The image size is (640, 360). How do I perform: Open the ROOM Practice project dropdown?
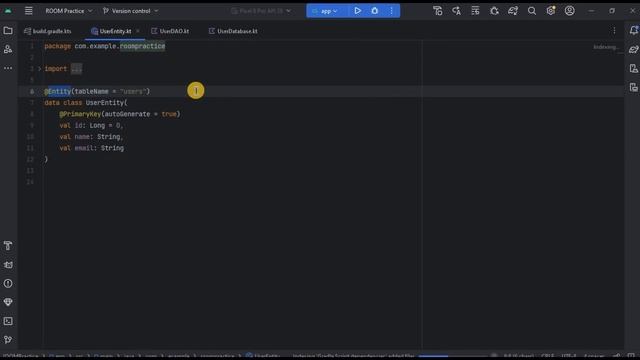coord(69,11)
